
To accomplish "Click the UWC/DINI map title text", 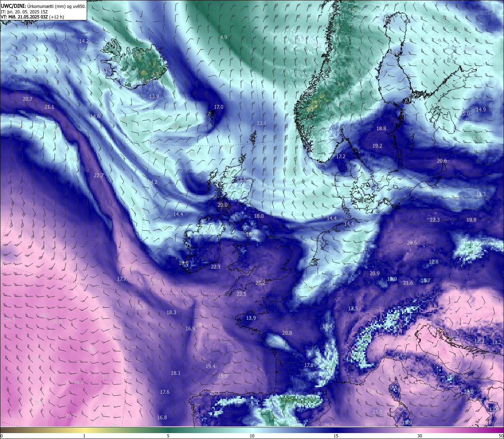I will pyautogui.click(x=43, y=6).
